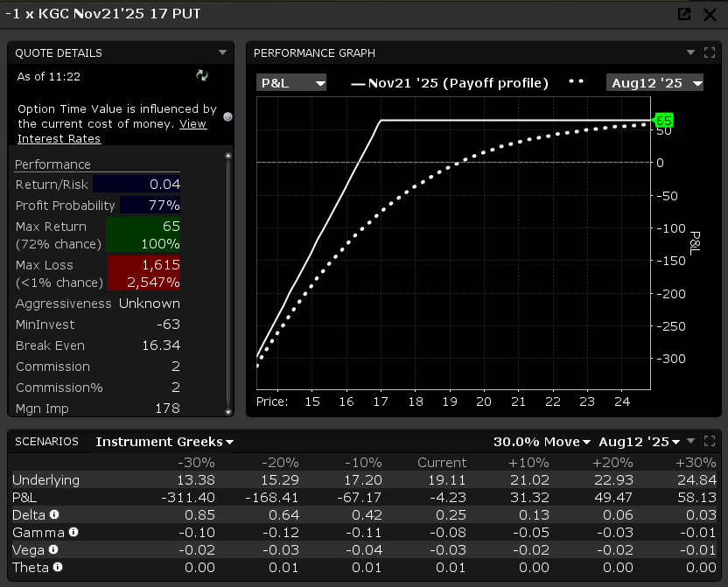Click the Mgn Imp 178 value

pos(167,409)
